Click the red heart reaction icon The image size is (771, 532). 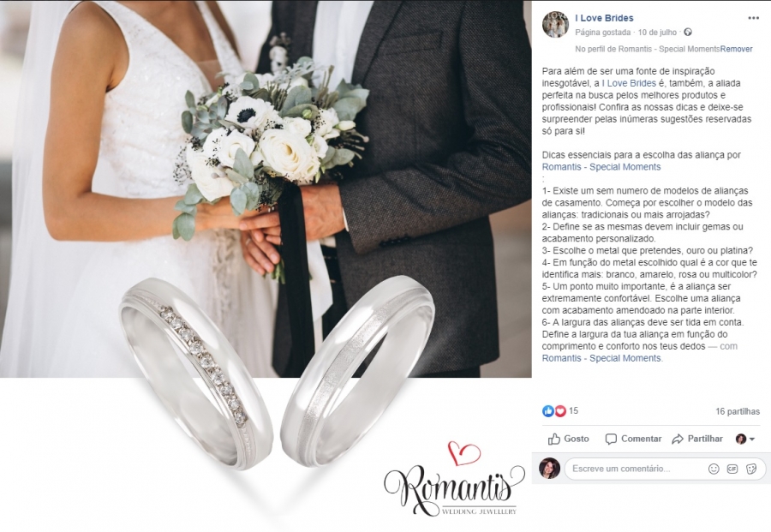560,411
